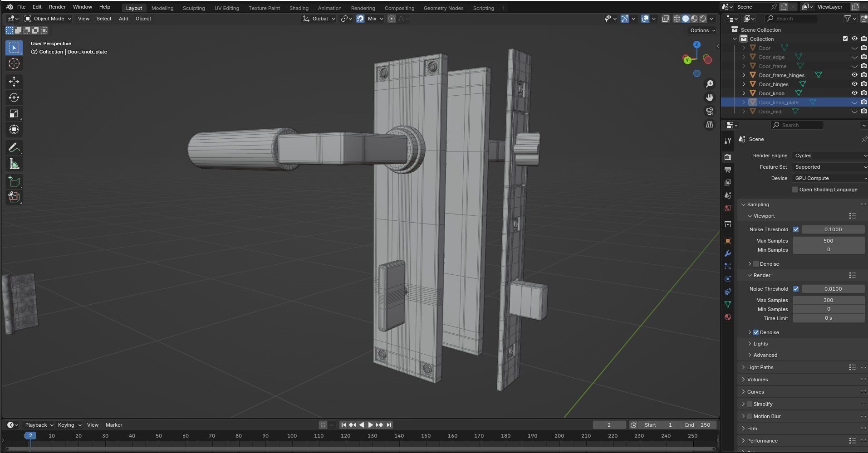Viewport: 868px width, 453px height.
Task: Select Door_knob_plate in outliner
Action: (779, 102)
